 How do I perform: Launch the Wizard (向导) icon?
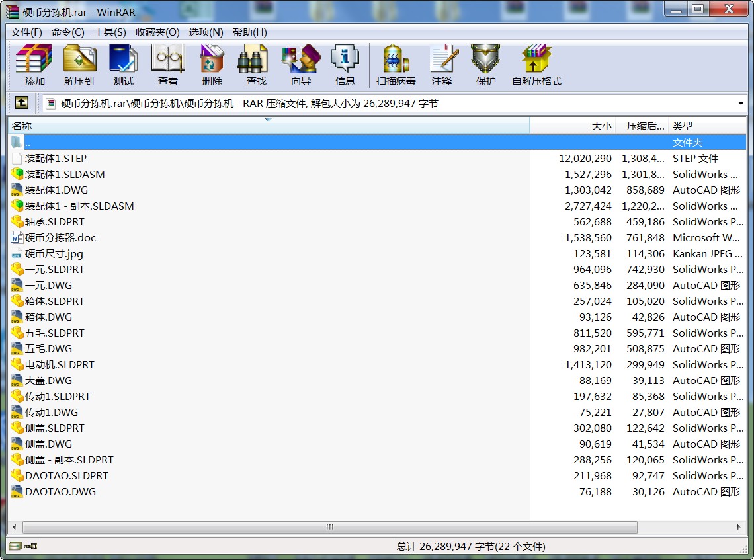coord(300,65)
